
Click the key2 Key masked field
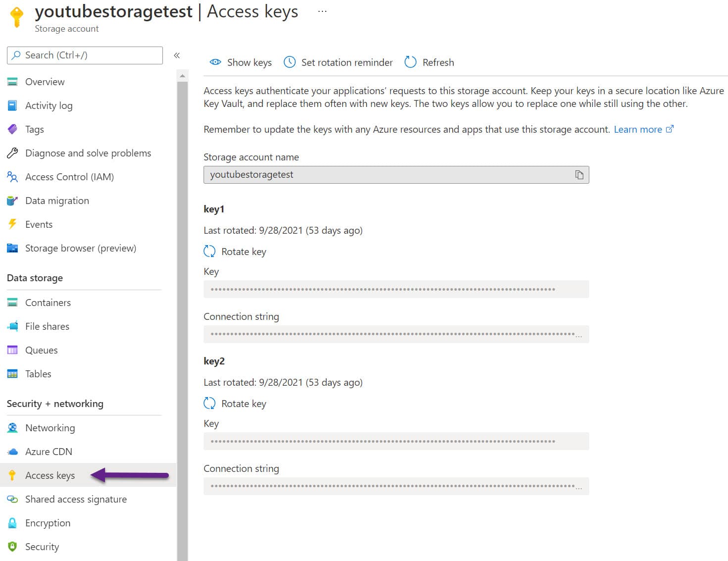tap(396, 441)
